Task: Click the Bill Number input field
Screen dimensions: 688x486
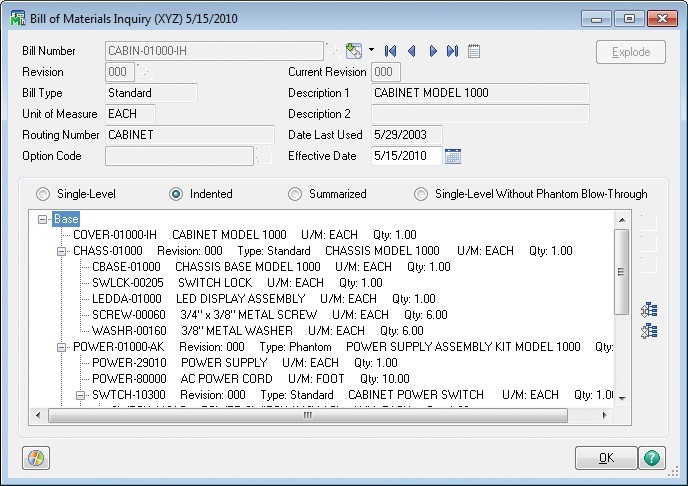Action: tap(214, 51)
